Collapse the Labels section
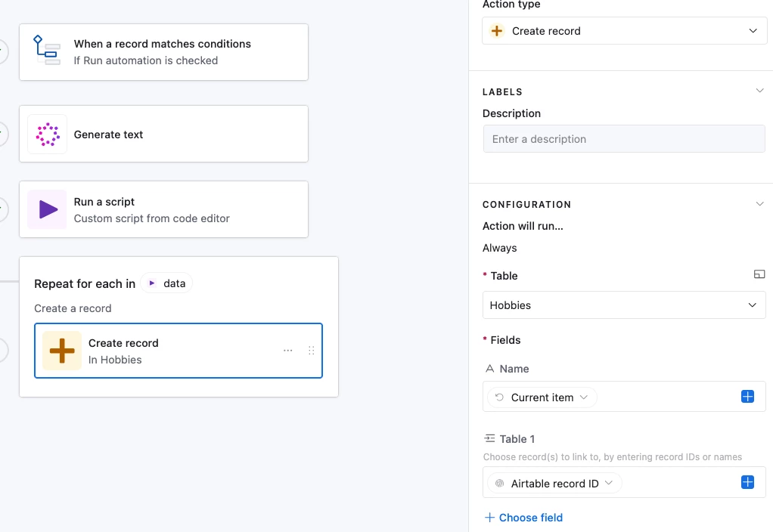 click(759, 91)
